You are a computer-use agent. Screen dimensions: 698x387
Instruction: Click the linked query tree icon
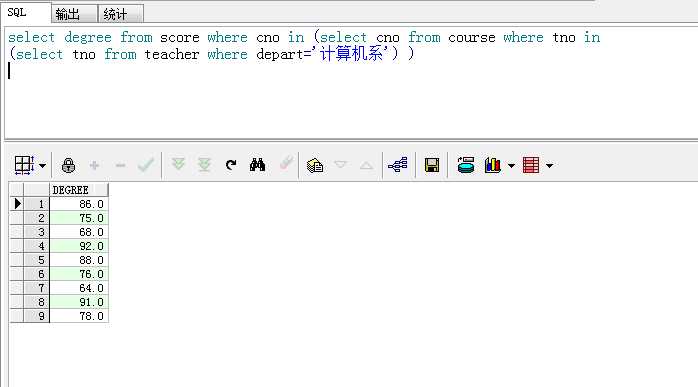coord(398,165)
